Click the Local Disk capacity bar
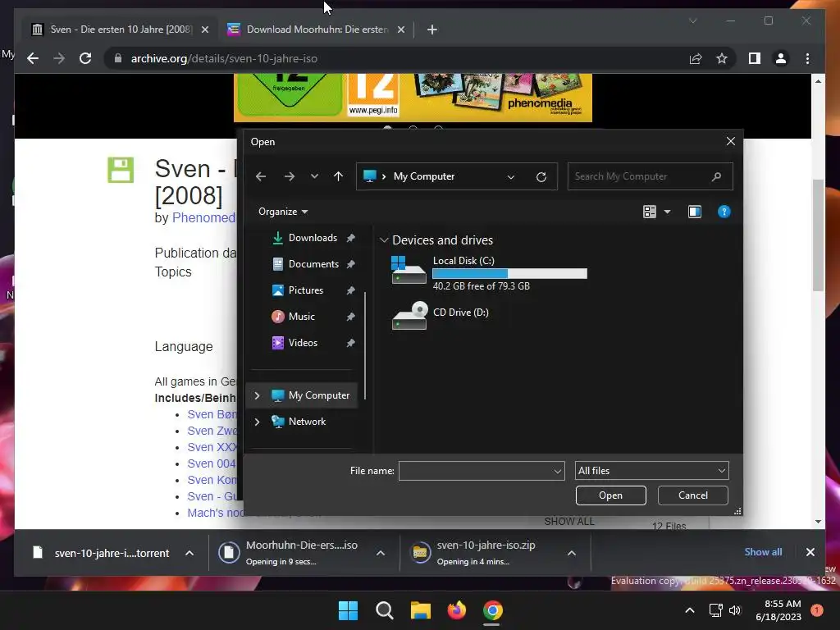 pyautogui.click(x=509, y=274)
